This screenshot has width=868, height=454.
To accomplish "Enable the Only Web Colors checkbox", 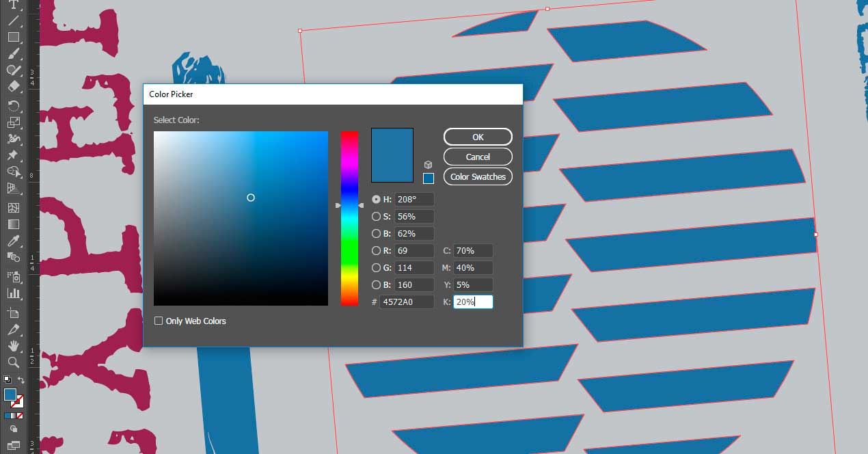I will pyautogui.click(x=159, y=321).
